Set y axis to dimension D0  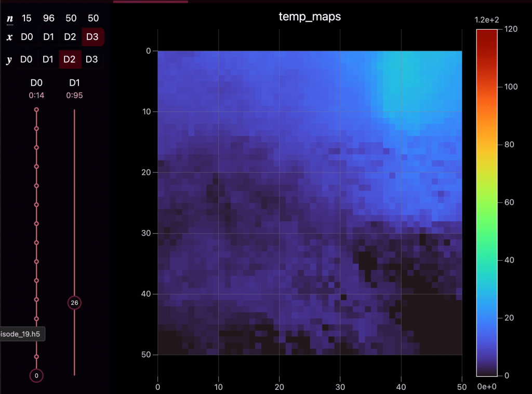coord(26,60)
